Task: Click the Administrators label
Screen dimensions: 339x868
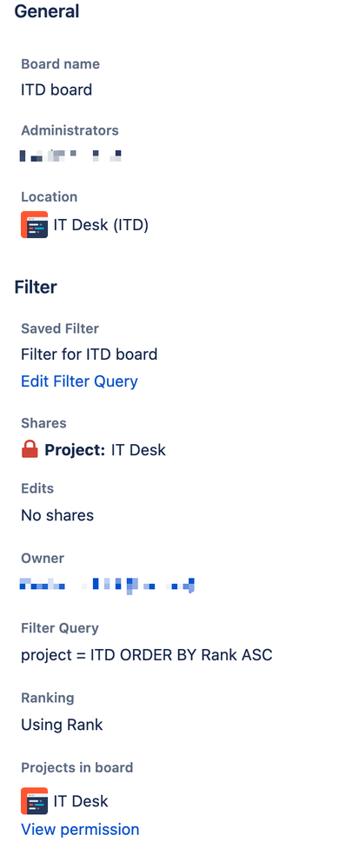Action: (70, 130)
